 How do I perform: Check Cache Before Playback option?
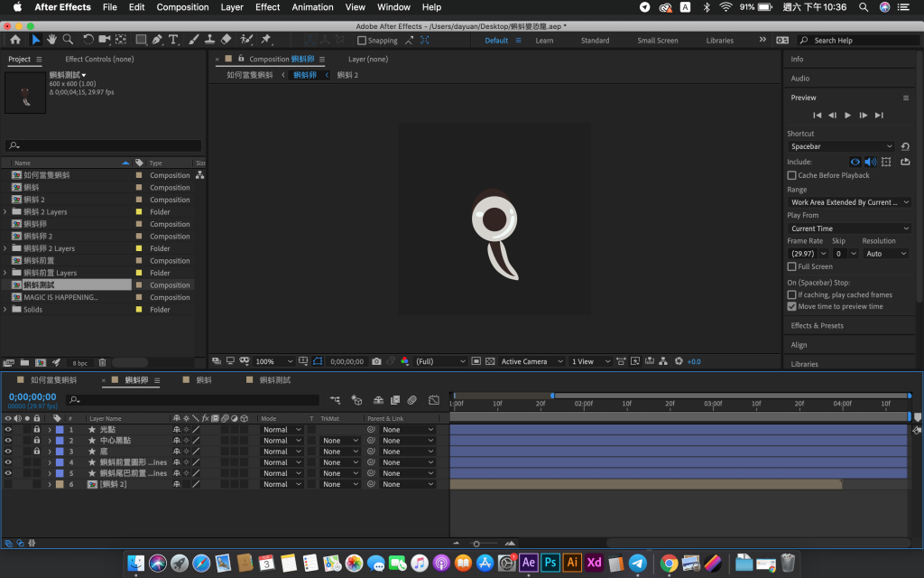pyautogui.click(x=792, y=175)
